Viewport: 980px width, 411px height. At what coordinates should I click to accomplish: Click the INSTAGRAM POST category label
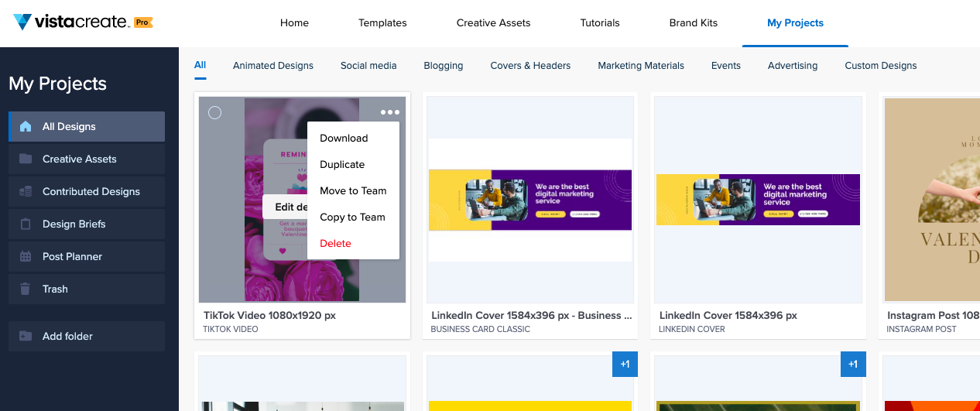click(922, 329)
